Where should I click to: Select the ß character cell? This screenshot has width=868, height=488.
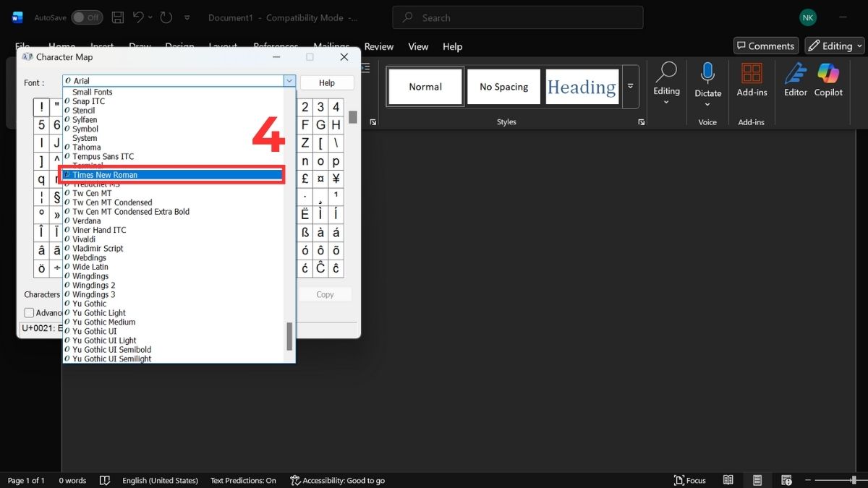tap(305, 233)
